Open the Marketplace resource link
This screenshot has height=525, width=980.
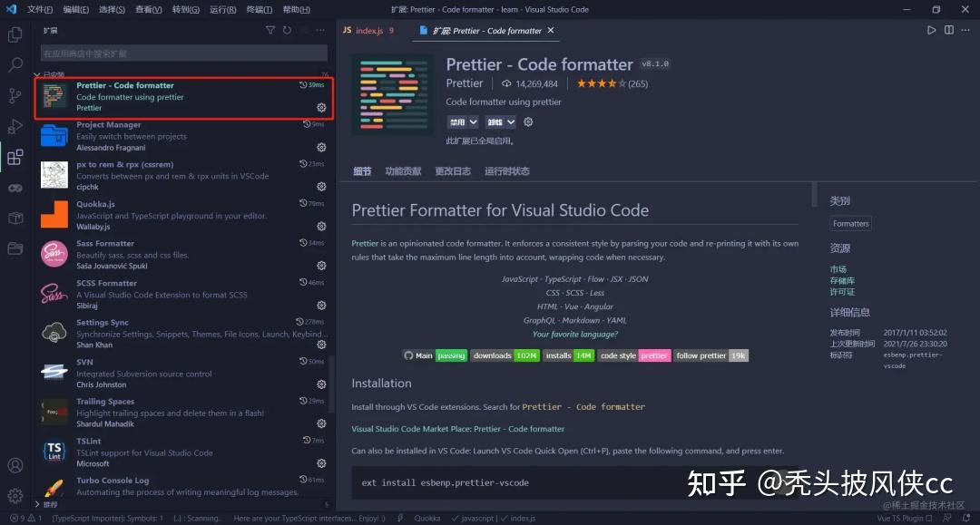838,269
